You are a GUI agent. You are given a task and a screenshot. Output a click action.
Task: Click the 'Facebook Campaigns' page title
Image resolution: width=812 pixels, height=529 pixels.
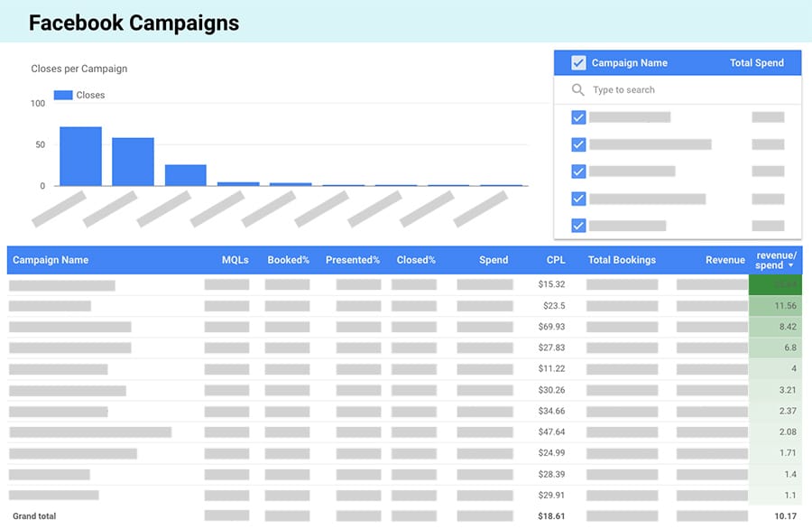tap(134, 23)
